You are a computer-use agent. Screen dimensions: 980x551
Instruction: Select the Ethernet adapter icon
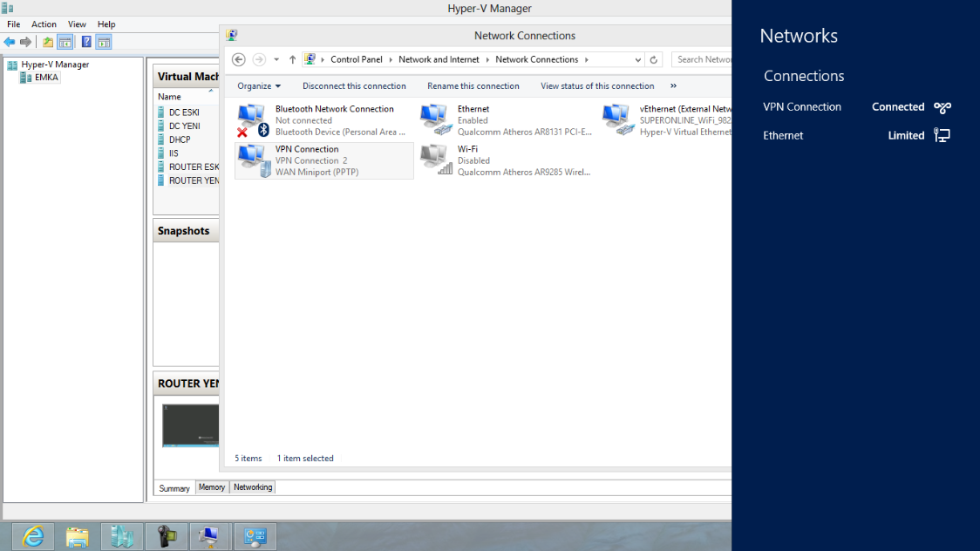pos(435,120)
